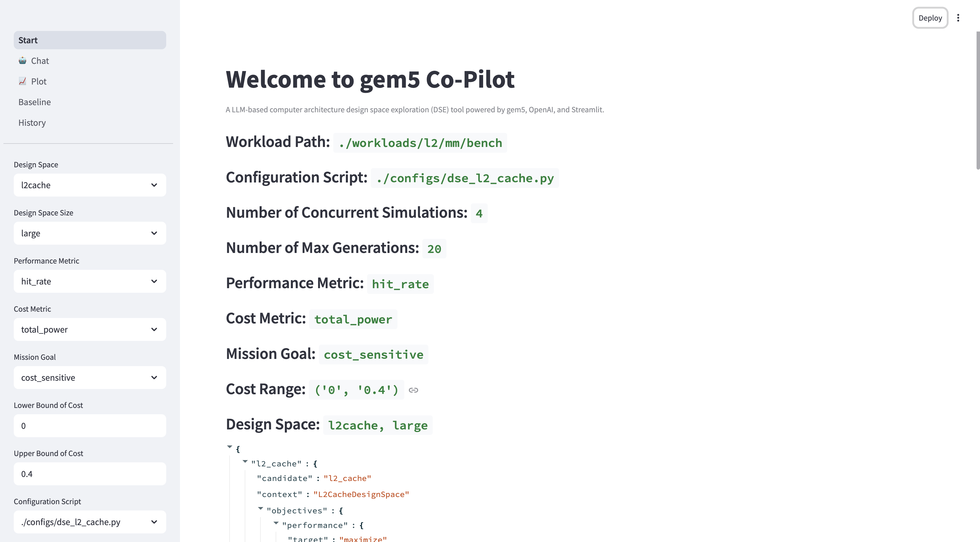The width and height of the screenshot is (980, 542).
Task: Go to the Baseline page
Action: point(35,102)
